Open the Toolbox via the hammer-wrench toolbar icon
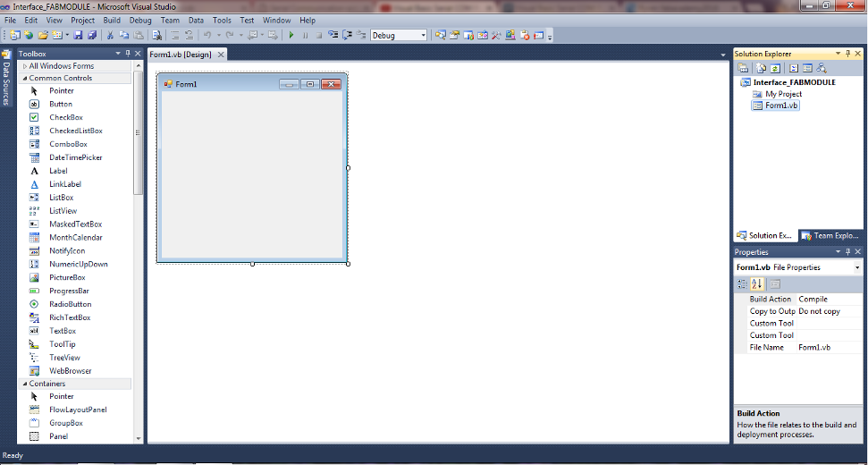The width and height of the screenshot is (868, 465). pyautogui.click(x=496, y=36)
